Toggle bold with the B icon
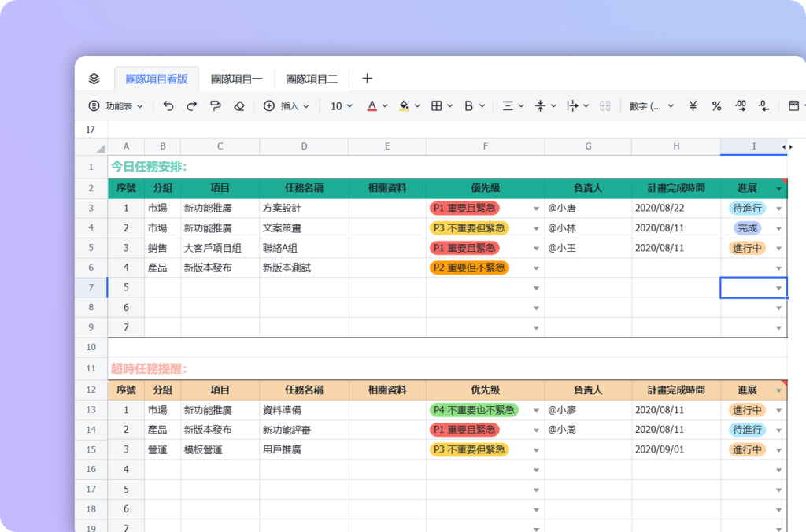Image resolution: width=806 pixels, height=532 pixels. pyautogui.click(x=468, y=106)
